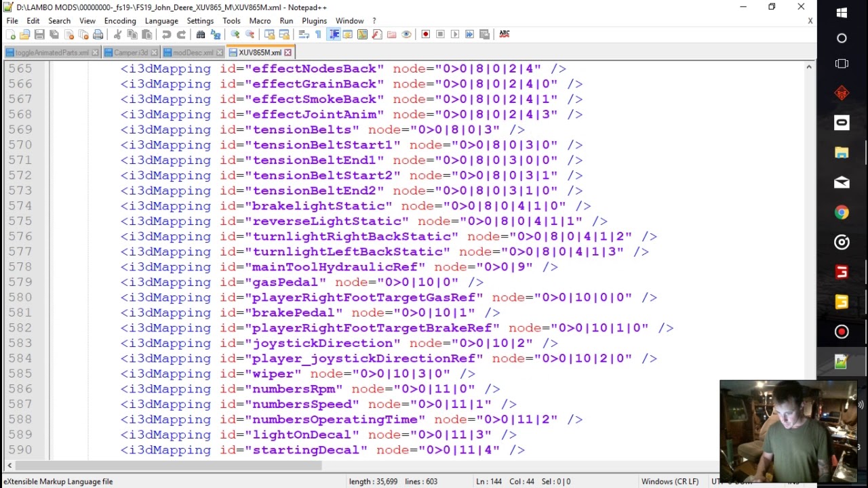
Task: Close the modDesc.xml tab
Action: pyautogui.click(x=220, y=52)
